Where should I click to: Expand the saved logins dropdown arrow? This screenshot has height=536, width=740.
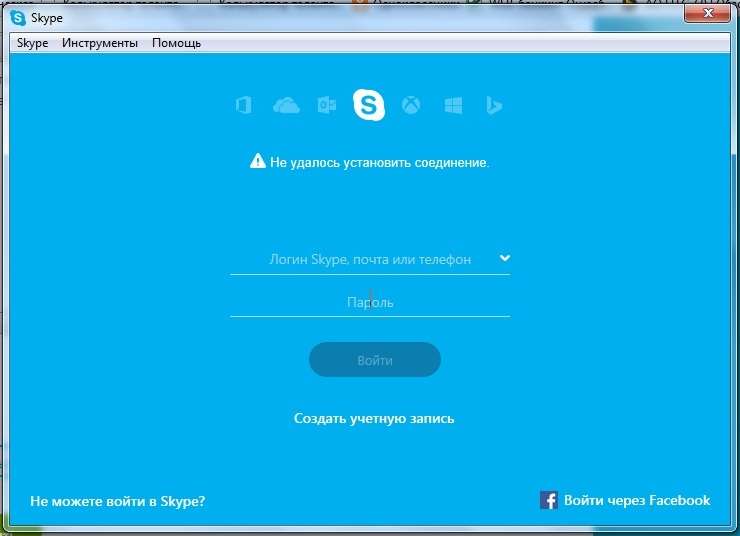tap(505, 258)
